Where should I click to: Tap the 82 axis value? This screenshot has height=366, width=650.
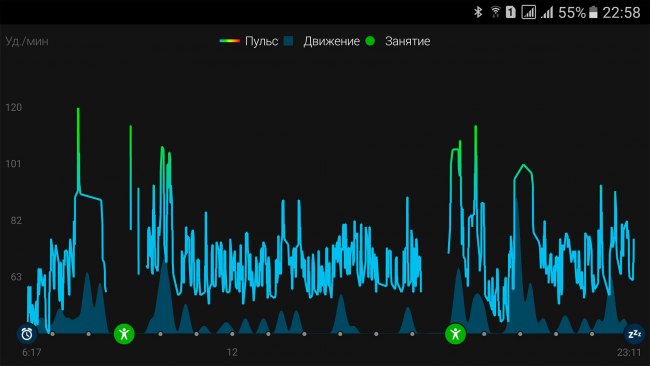(x=16, y=221)
